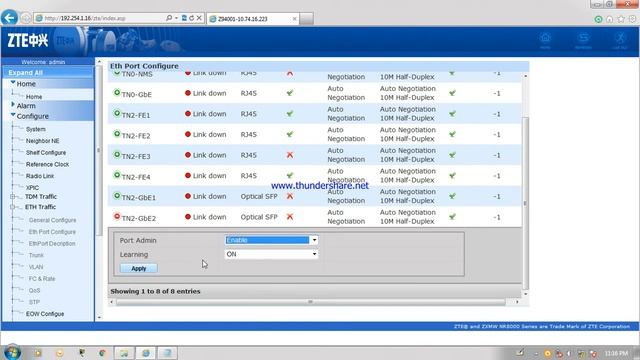Click the compatibility view icon in the address bar
Image resolution: width=640 pixels, height=360 pixels.
click(x=184, y=18)
